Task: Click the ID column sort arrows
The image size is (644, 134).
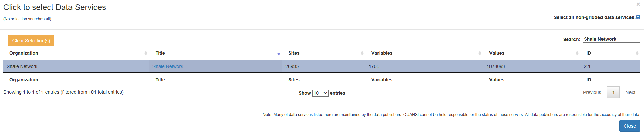Action: click(x=637, y=53)
